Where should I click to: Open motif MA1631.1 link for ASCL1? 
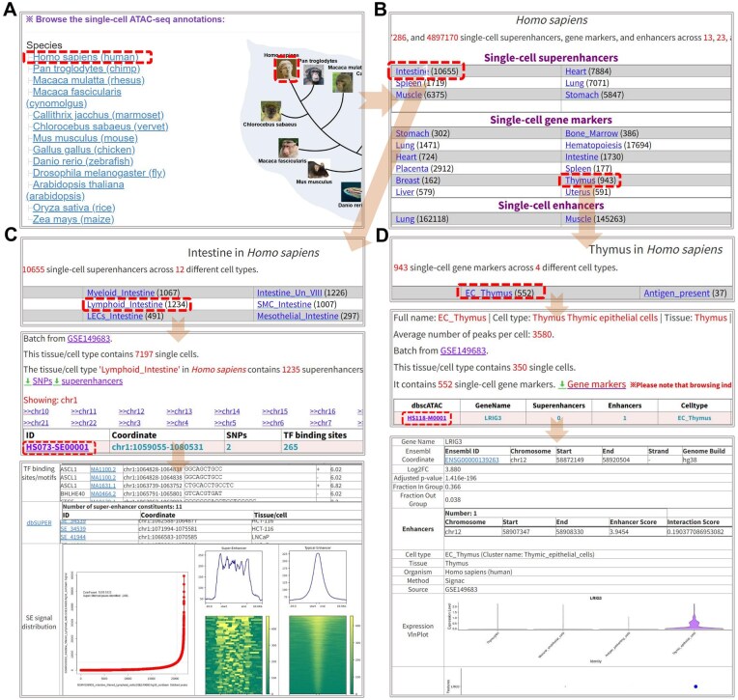point(103,486)
